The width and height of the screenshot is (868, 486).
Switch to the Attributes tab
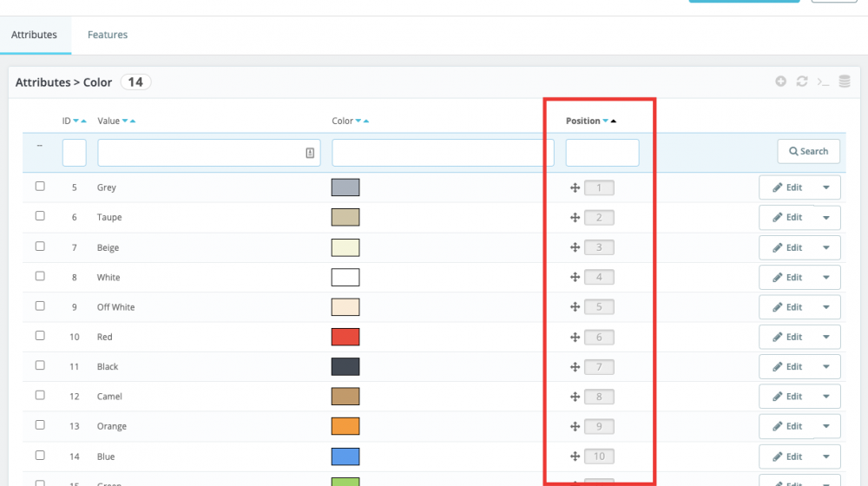pyautogui.click(x=35, y=35)
